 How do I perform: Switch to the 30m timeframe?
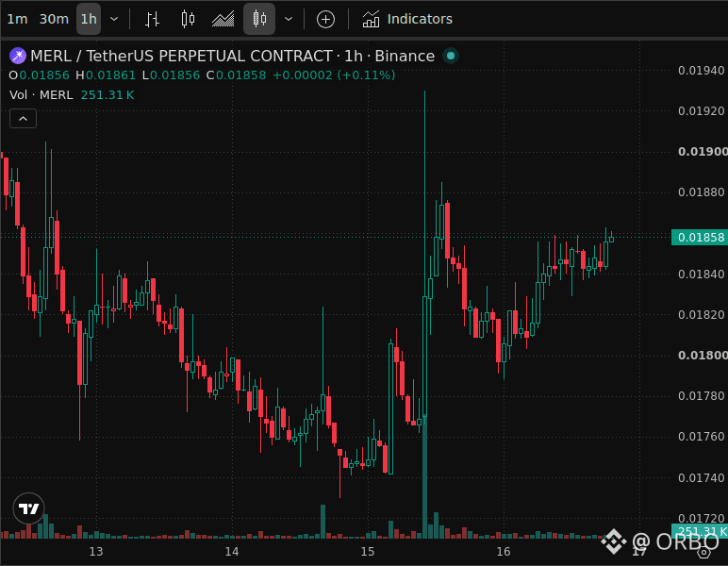click(x=54, y=19)
